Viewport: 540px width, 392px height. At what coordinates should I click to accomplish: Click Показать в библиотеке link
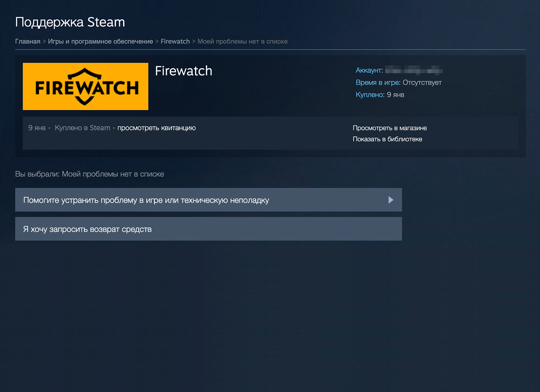tap(387, 139)
